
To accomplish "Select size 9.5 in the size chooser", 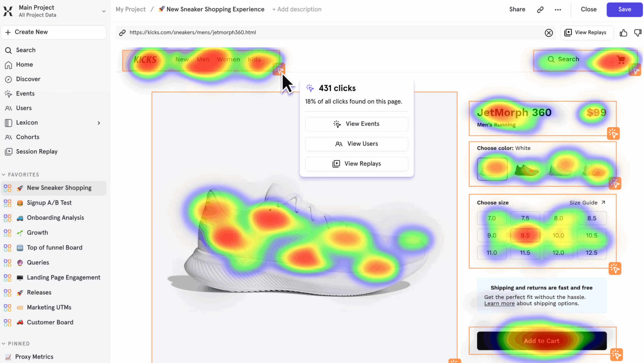I will [525, 235].
